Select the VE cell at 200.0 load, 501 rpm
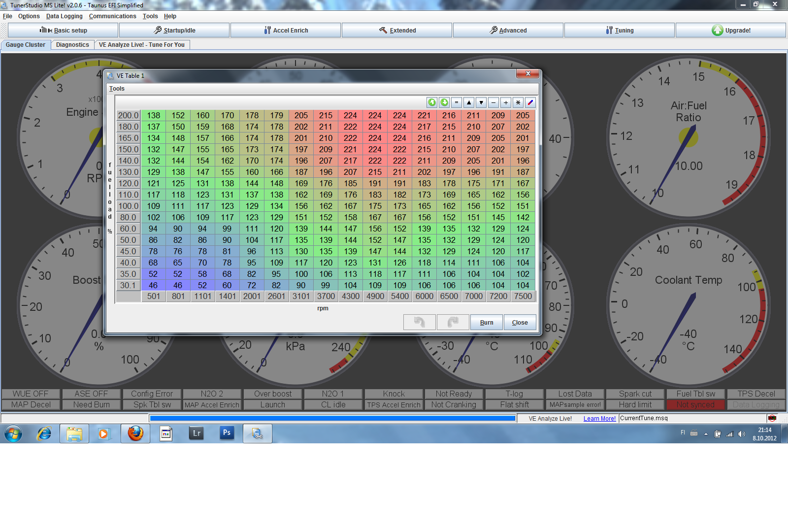Viewport: 788px width, 532px height. tap(154, 115)
